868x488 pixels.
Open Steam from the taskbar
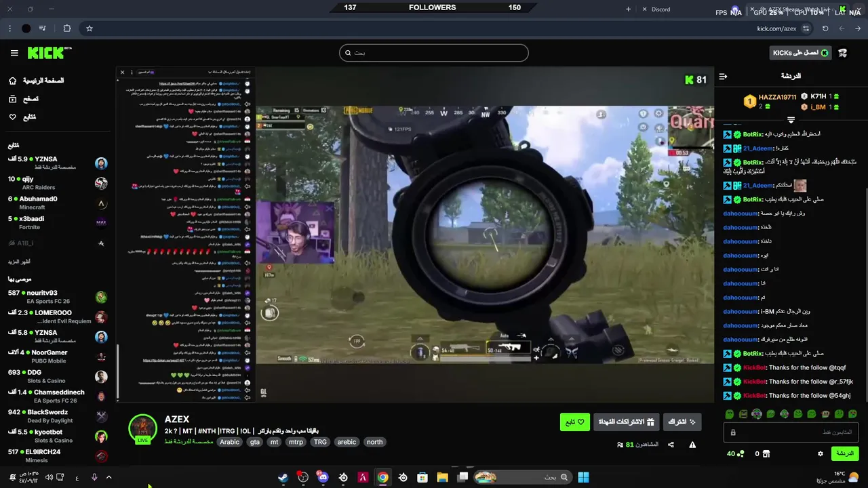click(283, 477)
